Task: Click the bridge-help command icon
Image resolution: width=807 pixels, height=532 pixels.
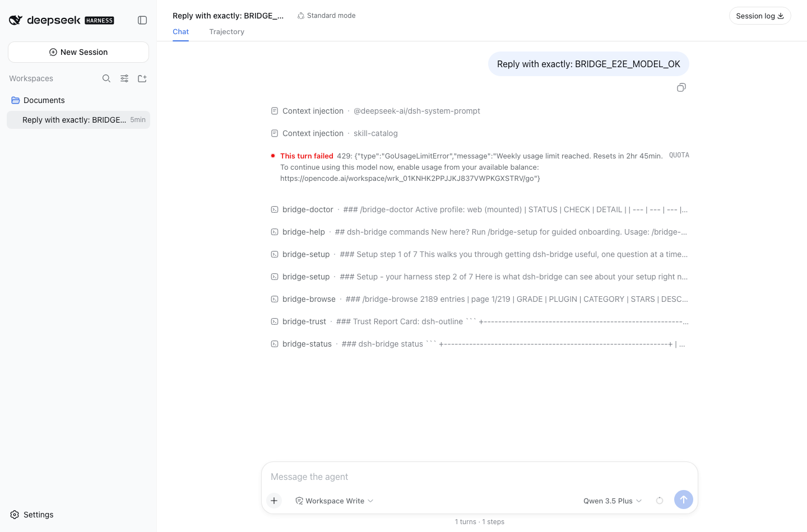Action: (275, 232)
